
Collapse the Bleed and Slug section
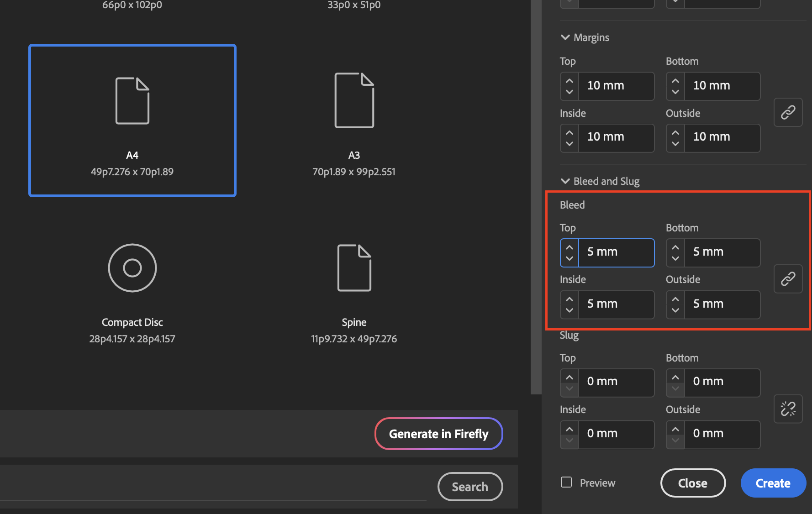565,181
